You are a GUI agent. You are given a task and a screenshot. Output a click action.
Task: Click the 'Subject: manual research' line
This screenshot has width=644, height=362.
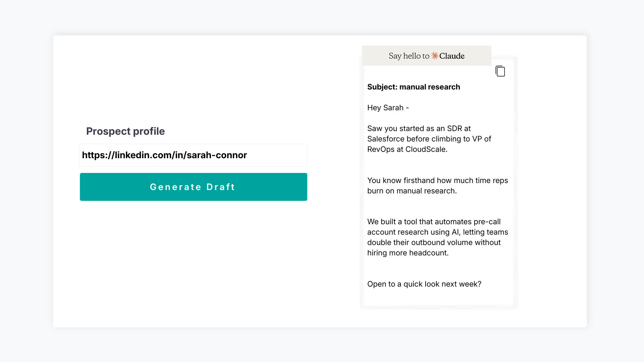[413, 87]
